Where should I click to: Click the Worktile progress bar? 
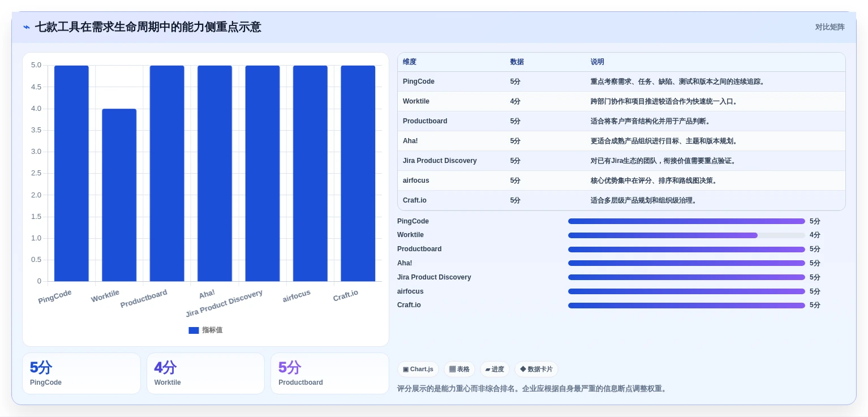click(686, 235)
